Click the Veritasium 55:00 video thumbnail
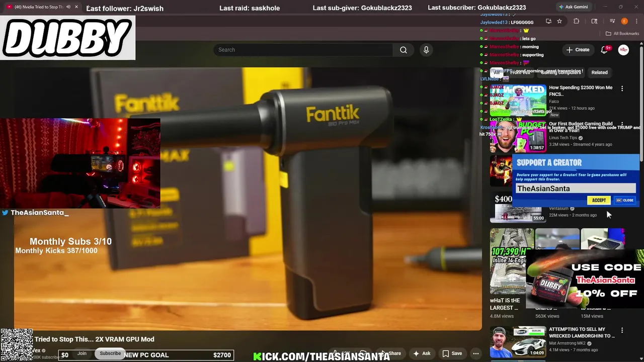The image size is (644, 362). (518, 207)
